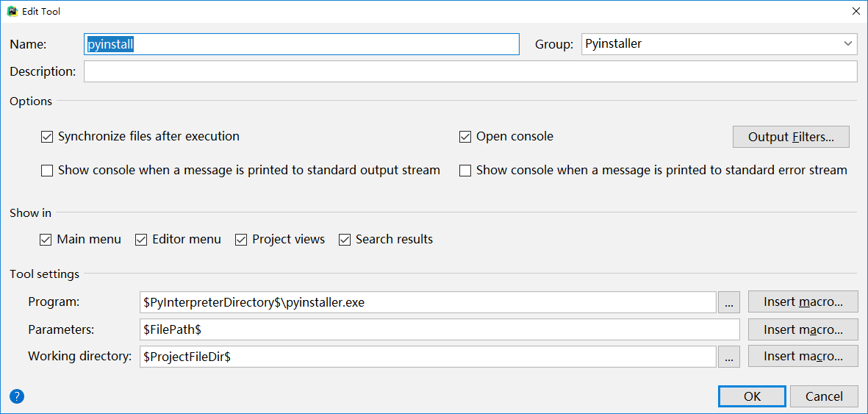The height and width of the screenshot is (414, 868).
Task: Uncheck the Editor menu checkbox
Action: (x=141, y=240)
